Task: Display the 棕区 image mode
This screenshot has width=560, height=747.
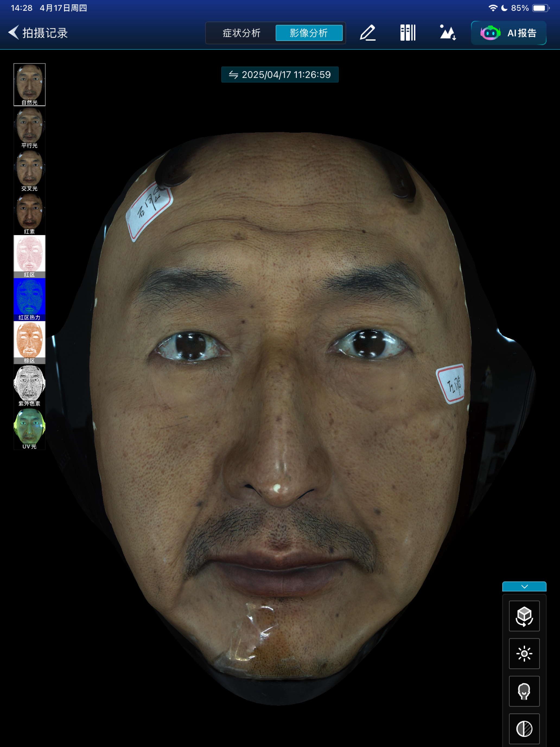Action: [29, 342]
